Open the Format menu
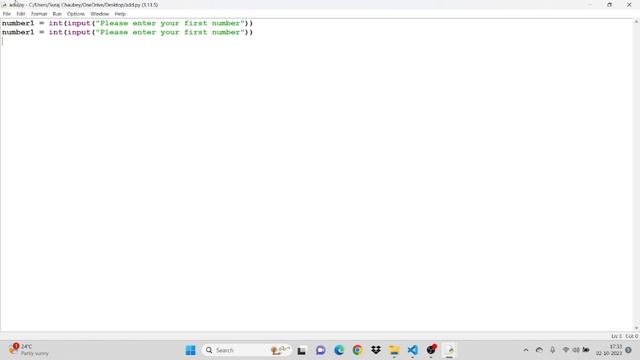Image resolution: width=640 pixels, height=360 pixels. 39,14
